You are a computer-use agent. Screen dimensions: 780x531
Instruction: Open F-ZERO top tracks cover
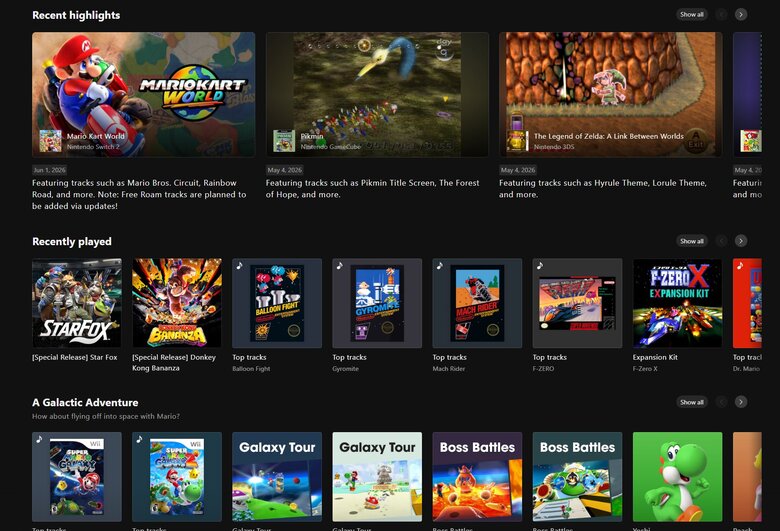point(578,303)
